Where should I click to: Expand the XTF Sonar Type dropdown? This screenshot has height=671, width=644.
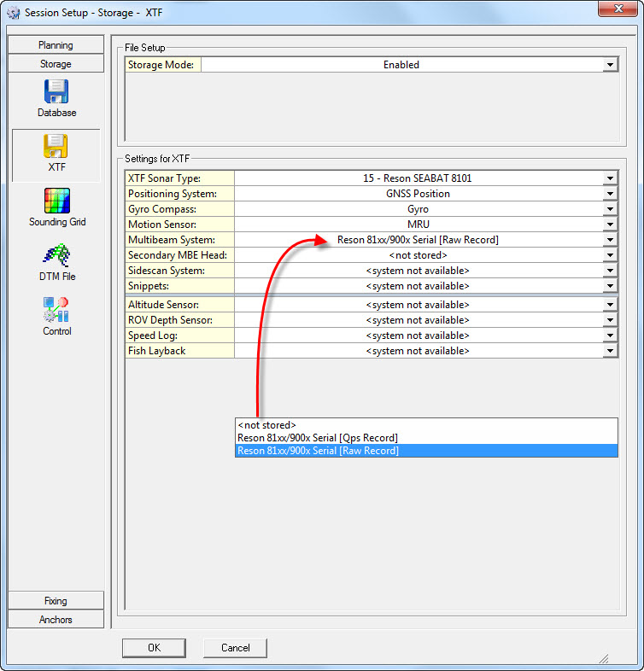[610, 178]
